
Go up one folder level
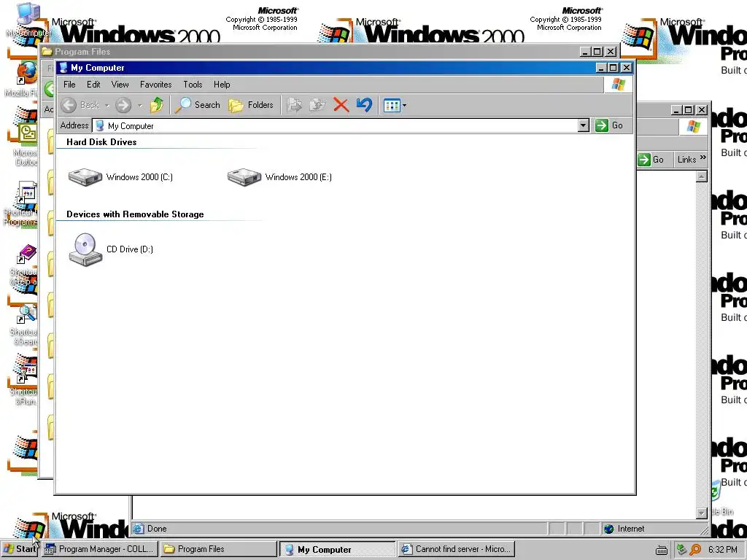click(x=157, y=105)
